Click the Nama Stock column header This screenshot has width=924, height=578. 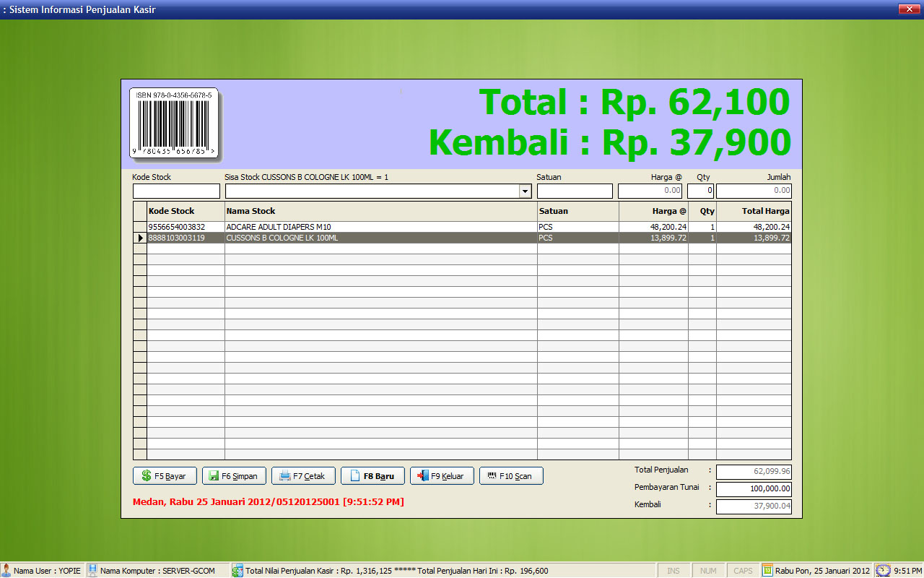point(380,211)
